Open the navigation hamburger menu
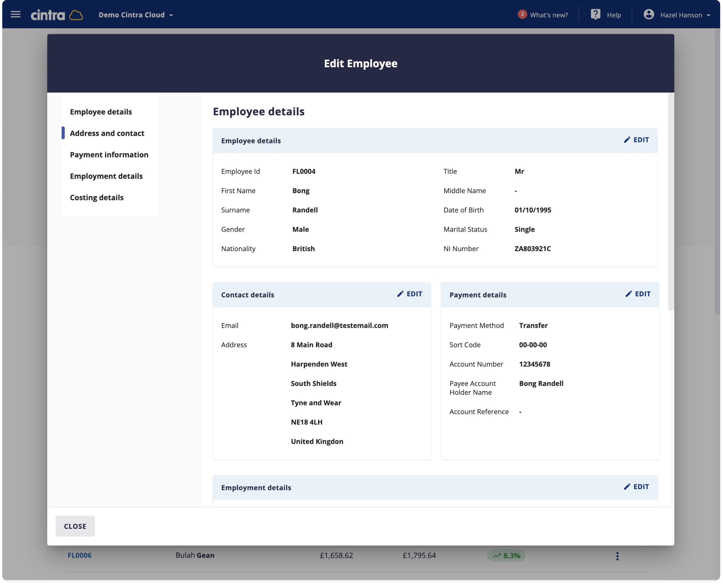 click(x=16, y=14)
